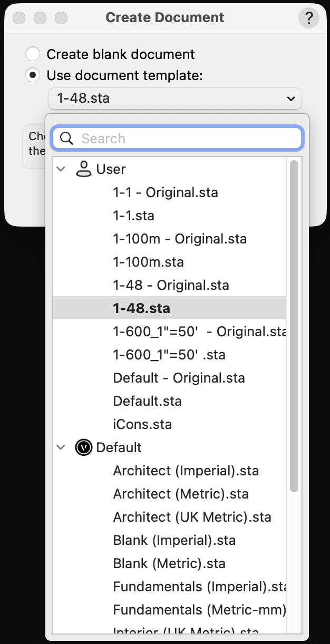Select the Create blank document option

click(x=33, y=54)
